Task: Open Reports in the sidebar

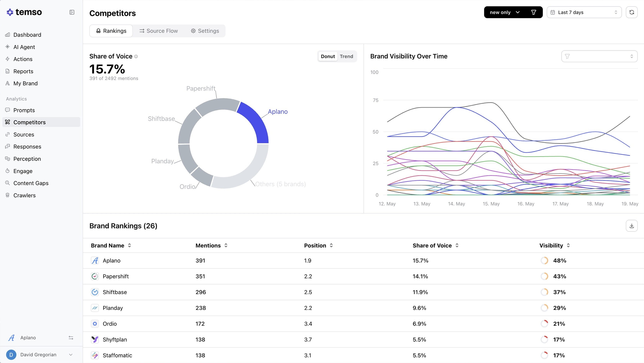Action: [41, 71]
